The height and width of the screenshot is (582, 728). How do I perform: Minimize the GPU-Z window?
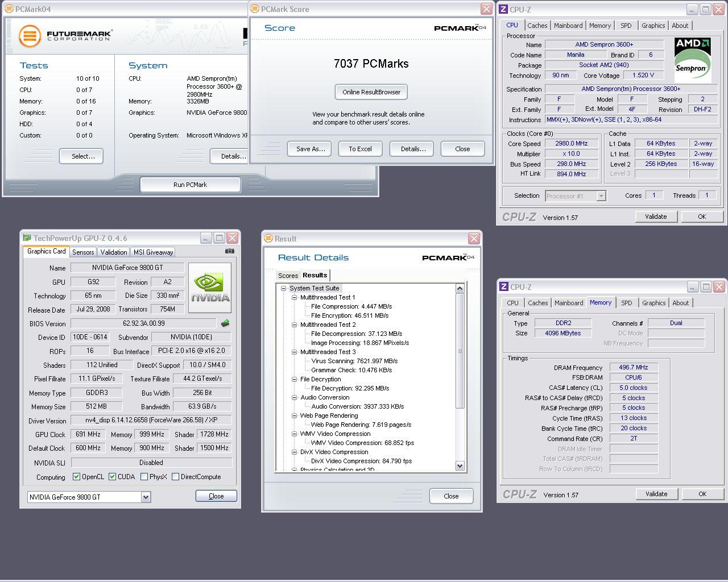point(205,238)
